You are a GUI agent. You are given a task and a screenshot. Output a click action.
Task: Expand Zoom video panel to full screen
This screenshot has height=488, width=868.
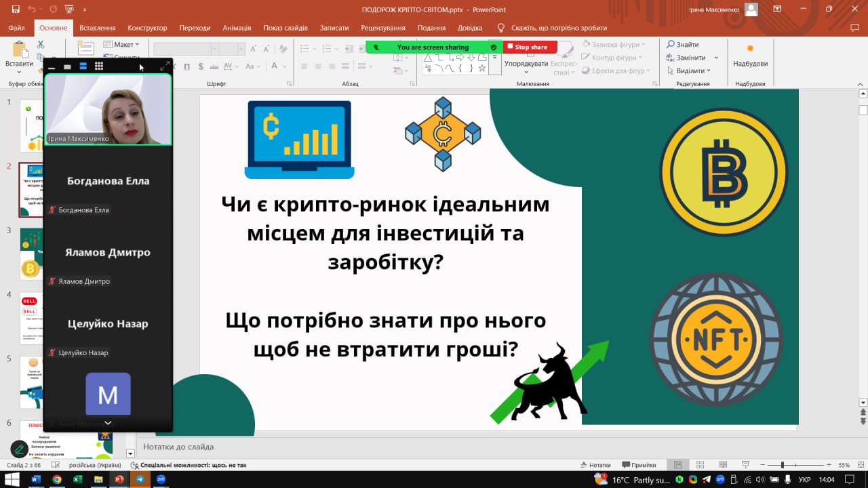(x=165, y=66)
